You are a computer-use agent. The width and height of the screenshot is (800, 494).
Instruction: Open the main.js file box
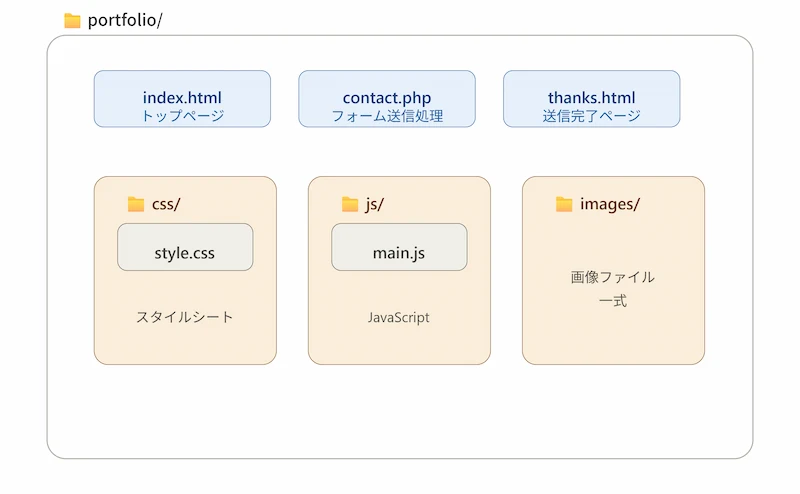(x=399, y=247)
